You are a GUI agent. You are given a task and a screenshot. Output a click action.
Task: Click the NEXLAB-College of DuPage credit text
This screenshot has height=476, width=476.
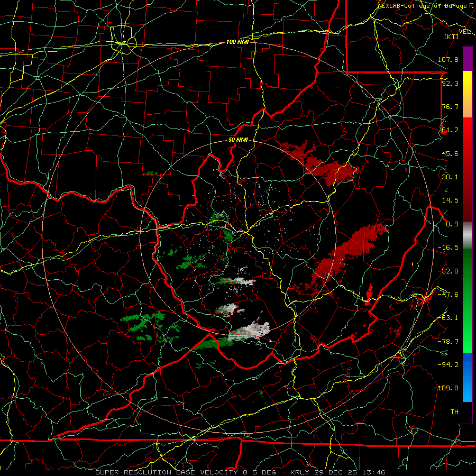[x=423, y=6]
